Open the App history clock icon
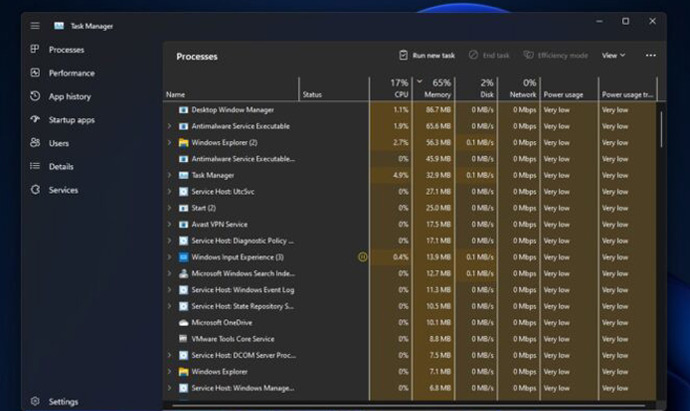The width and height of the screenshot is (690, 411). pyautogui.click(x=35, y=96)
